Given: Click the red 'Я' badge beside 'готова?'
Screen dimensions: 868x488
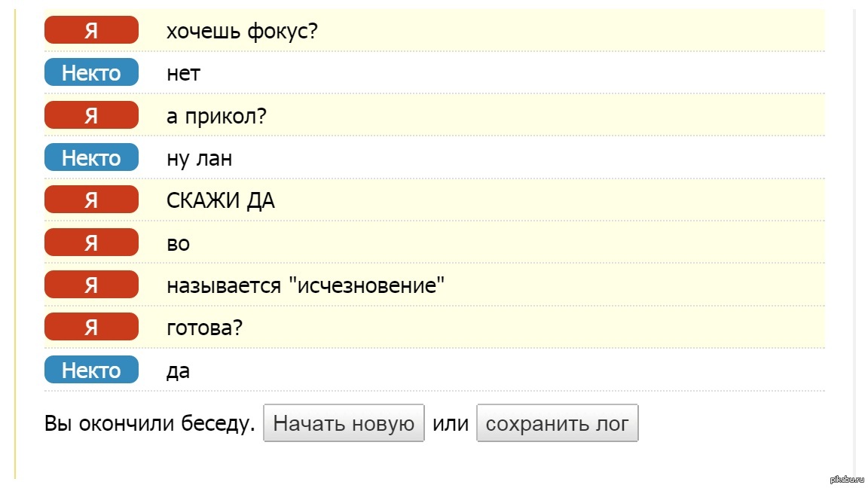Looking at the screenshot, I should [91, 326].
